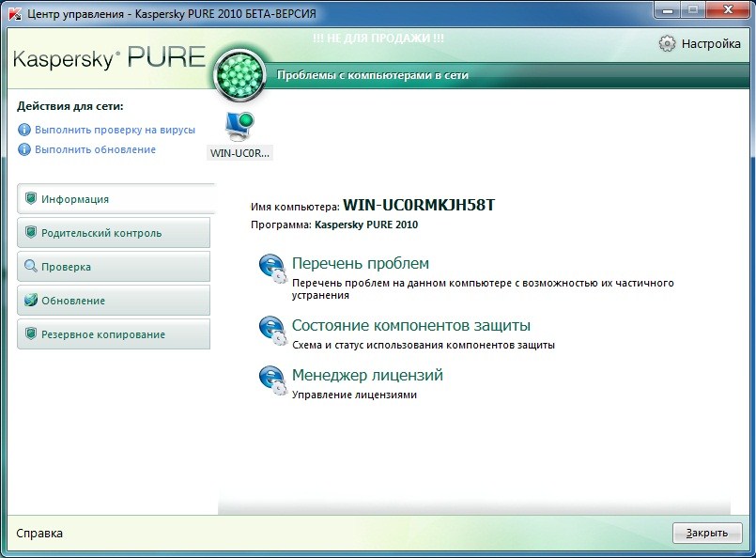Click shield icon on Родительский контроль tab
This screenshot has height=558, width=756.
tap(31, 232)
